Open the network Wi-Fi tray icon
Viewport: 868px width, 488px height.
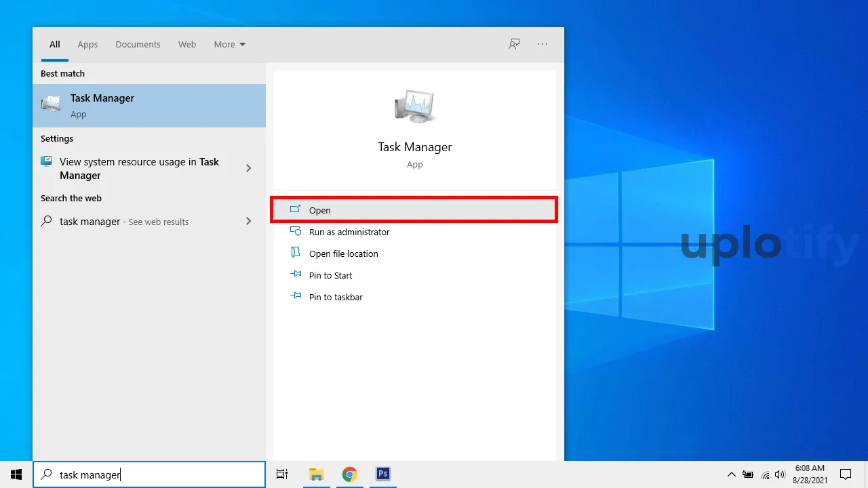click(x=765, y=474)
